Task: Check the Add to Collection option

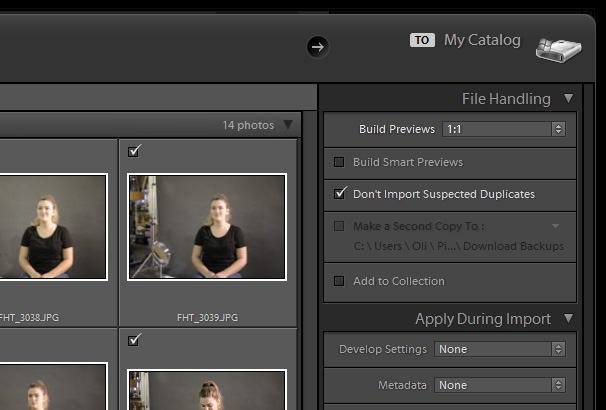Action: point(340,281)
